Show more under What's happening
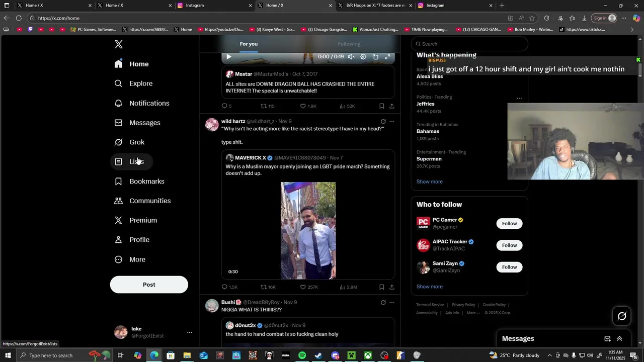This screenshot has height=362, width=644. (x=429, y=182)
